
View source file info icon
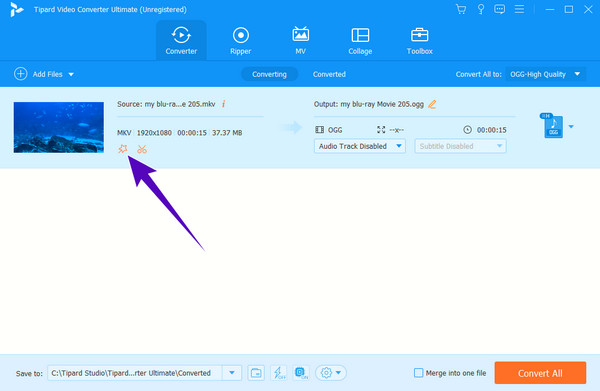(x=223, y=104)
